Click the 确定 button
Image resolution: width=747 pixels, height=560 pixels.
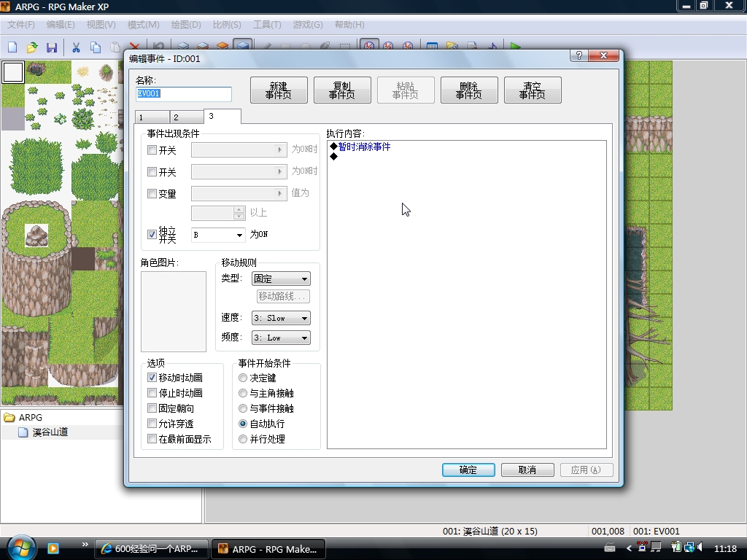tap(468, 470)
